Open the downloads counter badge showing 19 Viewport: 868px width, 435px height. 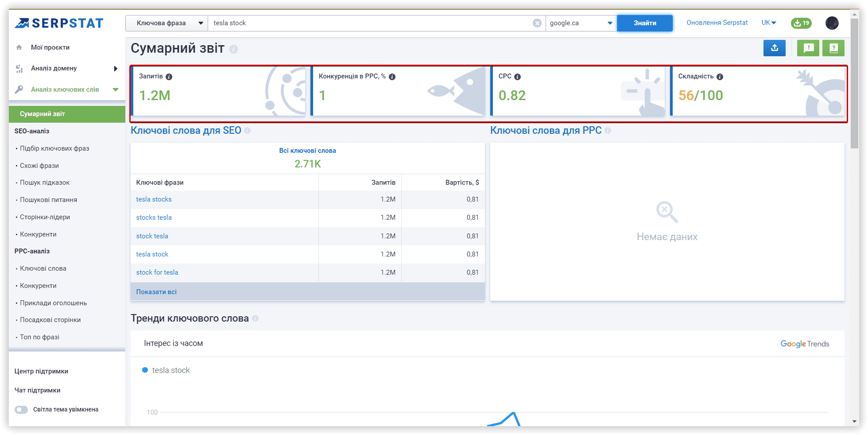[x=801, y=23]
